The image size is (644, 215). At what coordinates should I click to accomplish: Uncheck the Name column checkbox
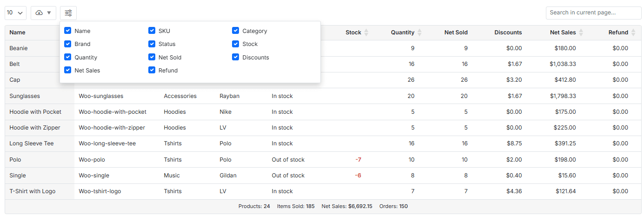click(68, 31)
